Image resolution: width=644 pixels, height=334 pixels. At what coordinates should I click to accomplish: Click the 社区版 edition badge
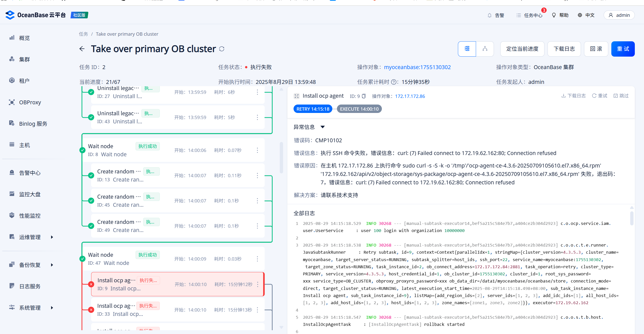79,15
